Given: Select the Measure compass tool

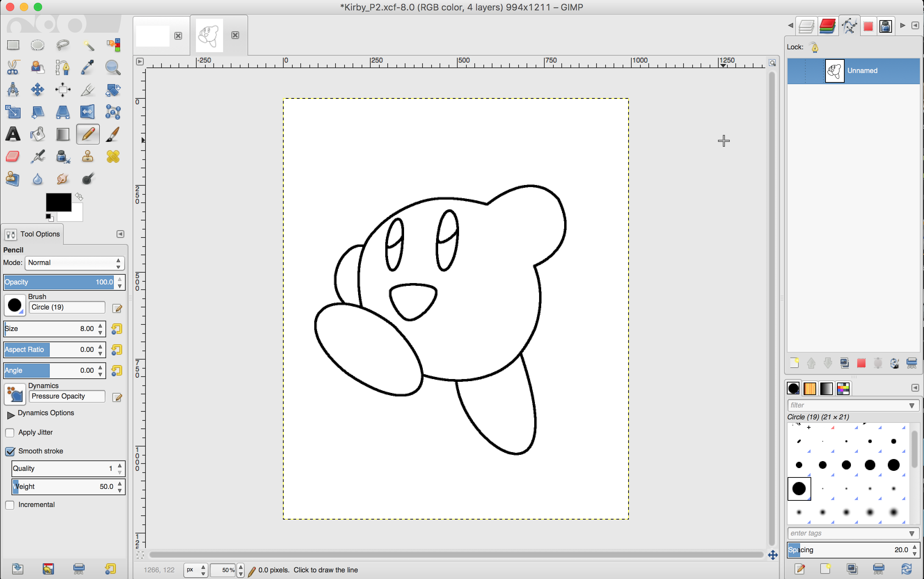Looking at the screenshot, I should pyautogui.click(x=13, y=90).
